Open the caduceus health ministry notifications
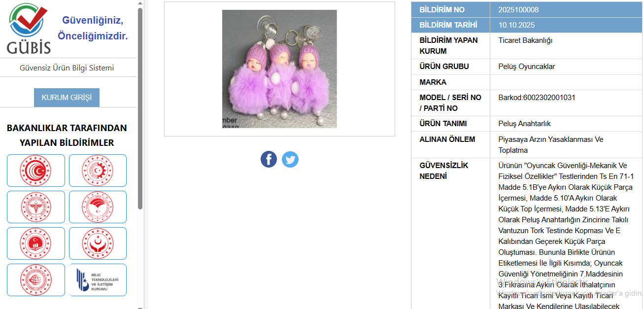Image resolution: width=644 pixels, height=309 pixels. (36, 207)
